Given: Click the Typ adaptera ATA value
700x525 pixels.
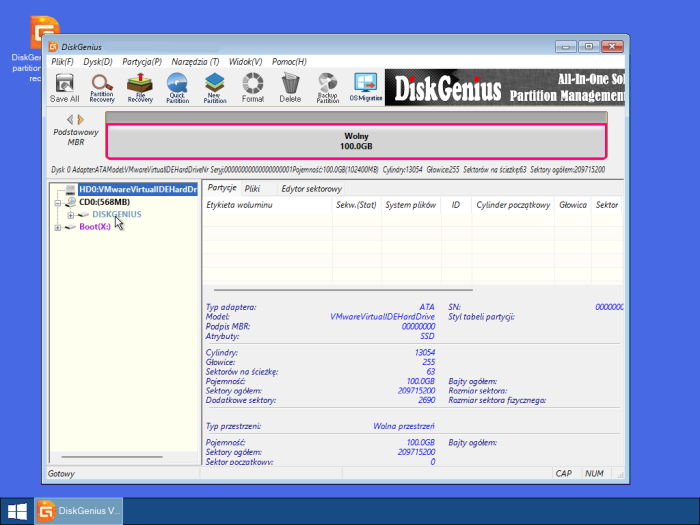Looking at the screenshot, I should pyautogui.click(x=427, y=307).
